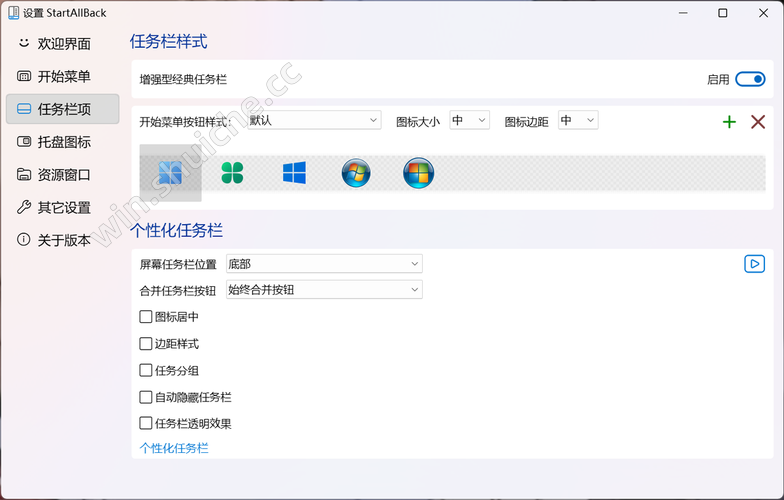Open the 图标大小 dropdown
This screenshot has width=784, height=500.
(x=470, y=120)
